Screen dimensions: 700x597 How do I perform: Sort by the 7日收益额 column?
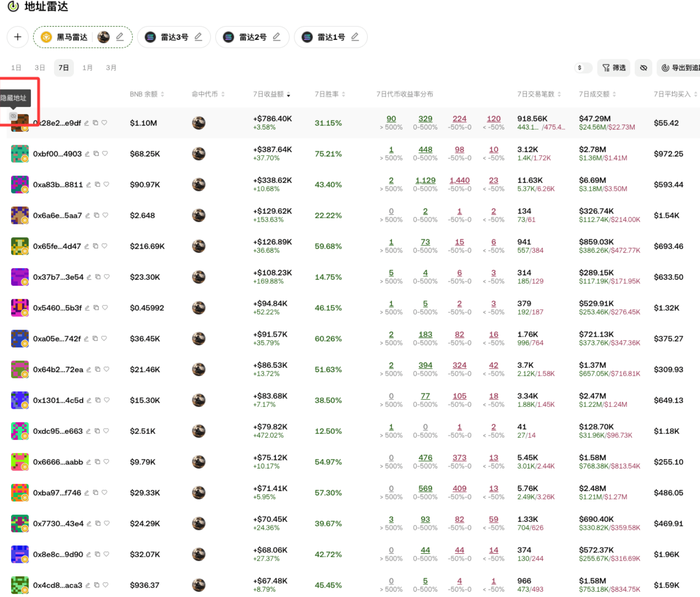click(x=271, y=94)
